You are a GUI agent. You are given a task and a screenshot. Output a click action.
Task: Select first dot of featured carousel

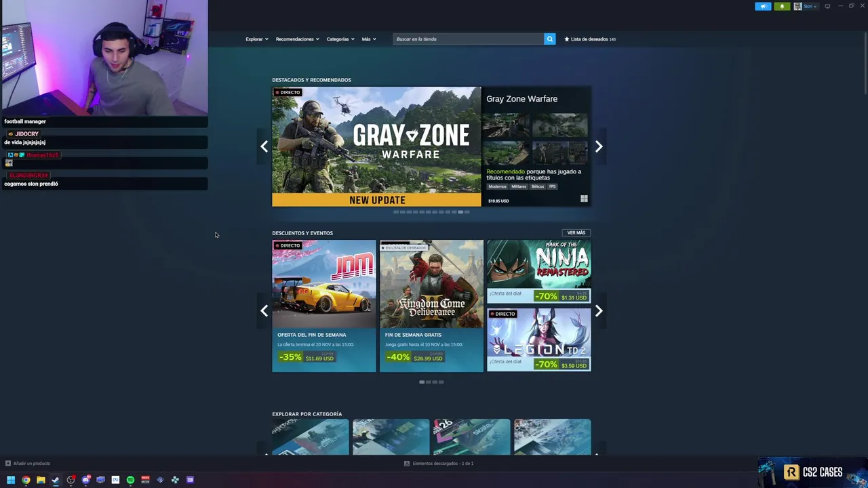[x=396, y=212]
